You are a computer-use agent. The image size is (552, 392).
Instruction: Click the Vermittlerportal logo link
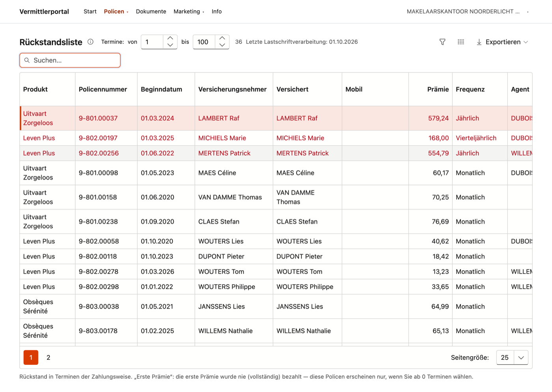click(x=44, y=11)
